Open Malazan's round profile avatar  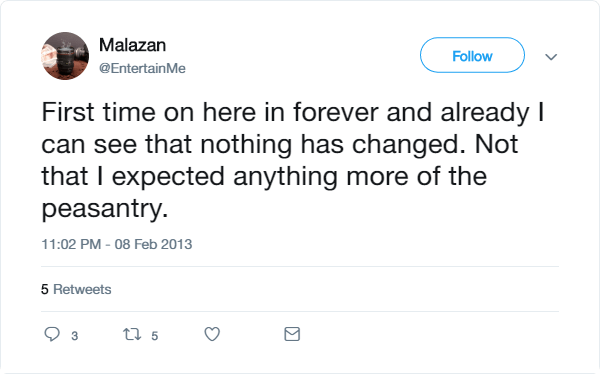point(65,56)
